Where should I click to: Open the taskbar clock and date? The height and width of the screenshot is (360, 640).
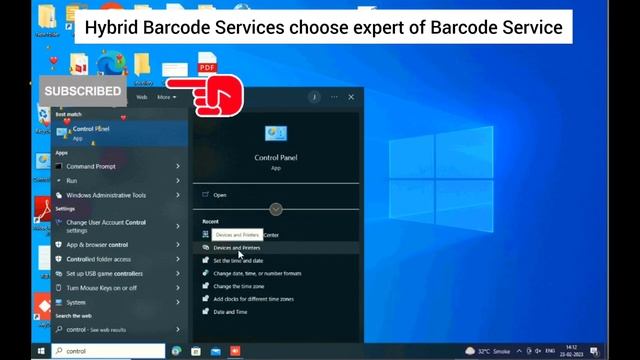coord(571,351)
